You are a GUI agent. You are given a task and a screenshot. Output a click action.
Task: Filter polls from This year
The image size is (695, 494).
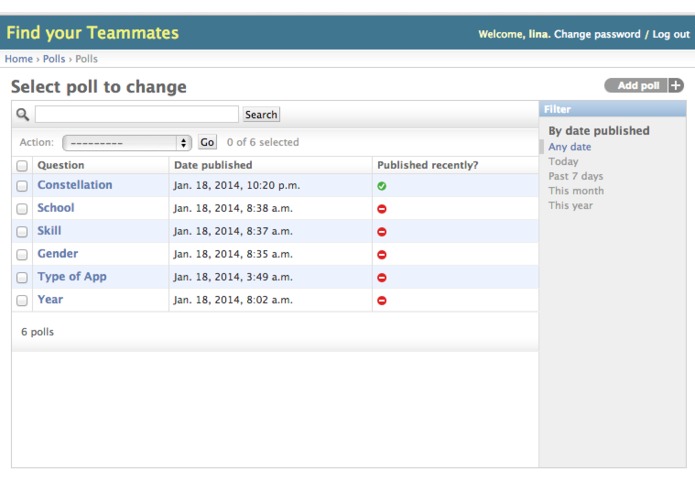570,205
